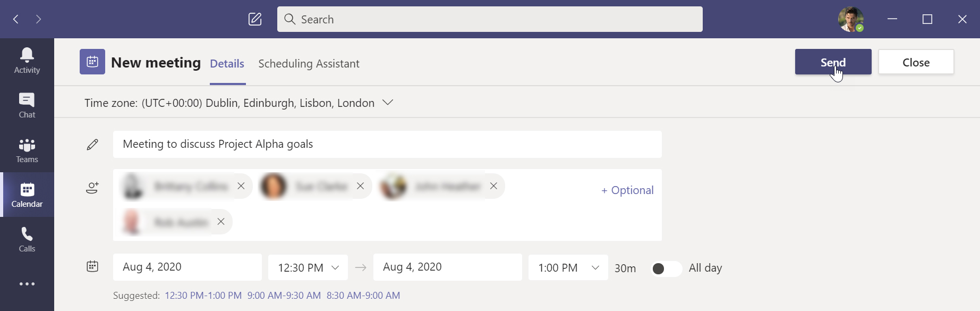Remove the first attendee chip
Viewport: 980px width, 311px height.
tap(241, 186)
